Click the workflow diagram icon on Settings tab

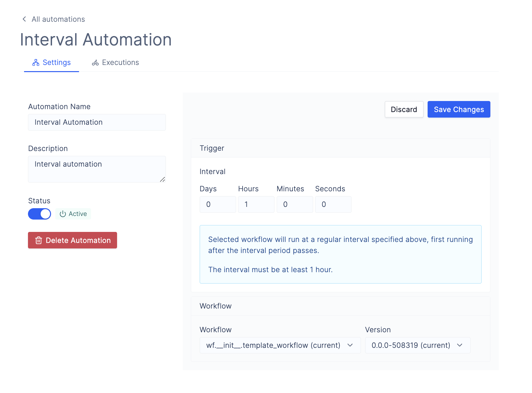(x=36, y=62)
